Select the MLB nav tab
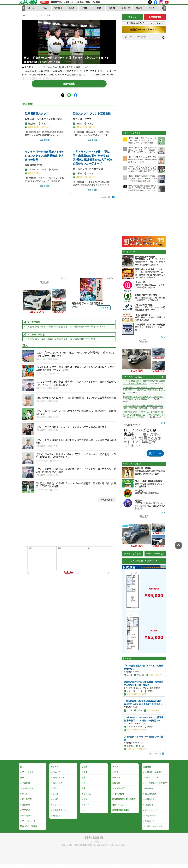188x868 pixels. (x=72, y=8)
